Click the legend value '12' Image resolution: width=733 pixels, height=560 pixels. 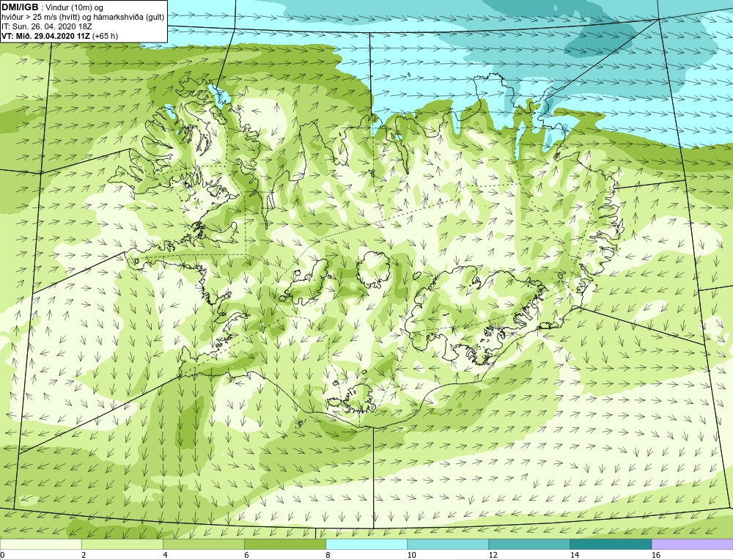pyautogui.click(x=493, y=555)
